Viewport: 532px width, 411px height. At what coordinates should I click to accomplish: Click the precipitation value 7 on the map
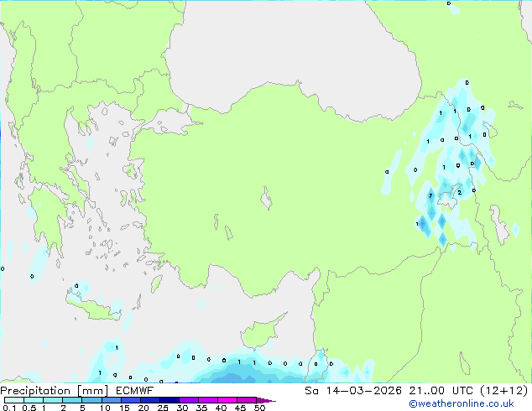430,195
